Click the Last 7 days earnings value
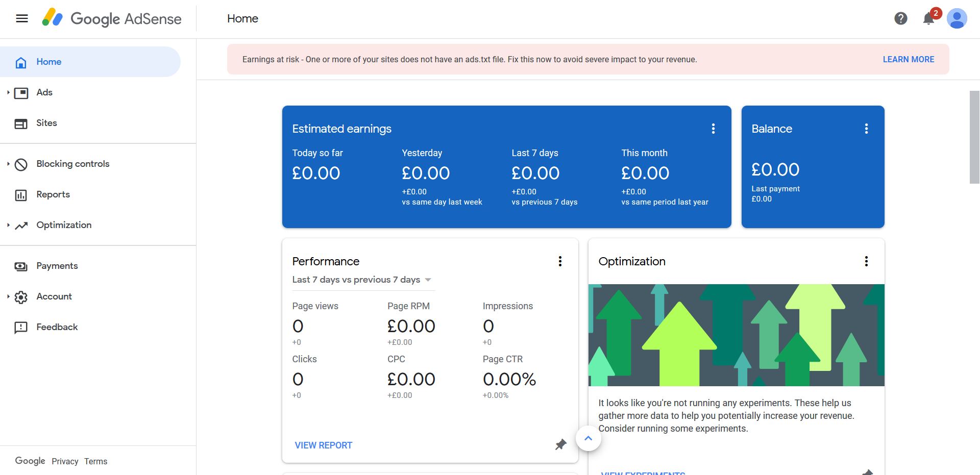 tap(535, 173)
